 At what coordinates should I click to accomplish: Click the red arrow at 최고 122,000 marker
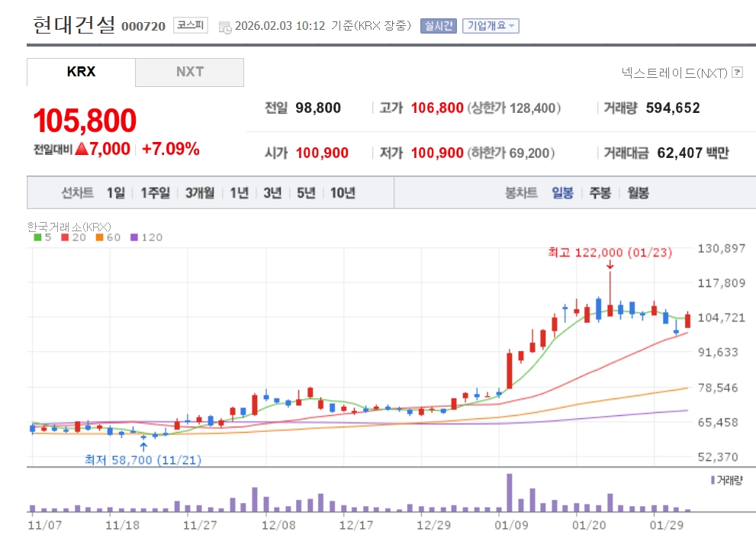(x=610, y=264)
